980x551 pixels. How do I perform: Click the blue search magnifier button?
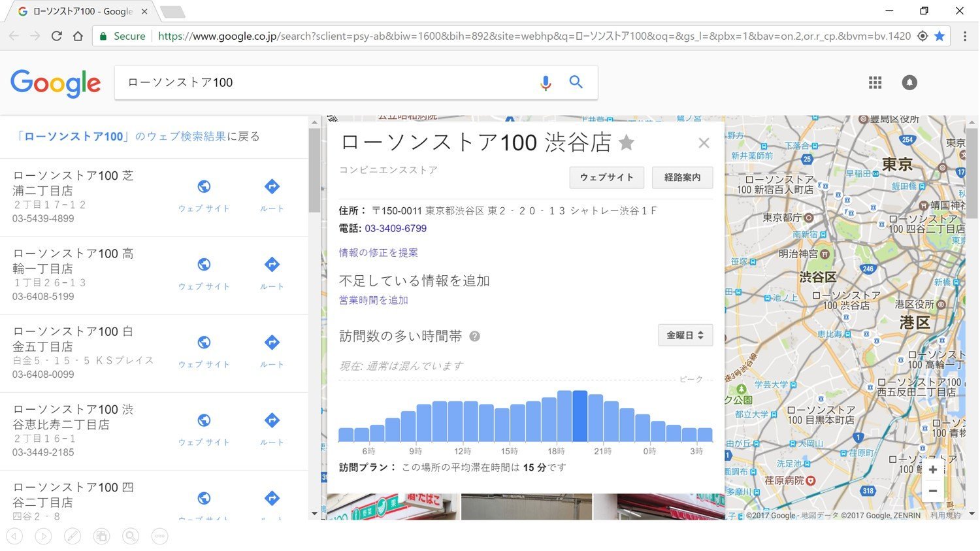tap(576, 82)
